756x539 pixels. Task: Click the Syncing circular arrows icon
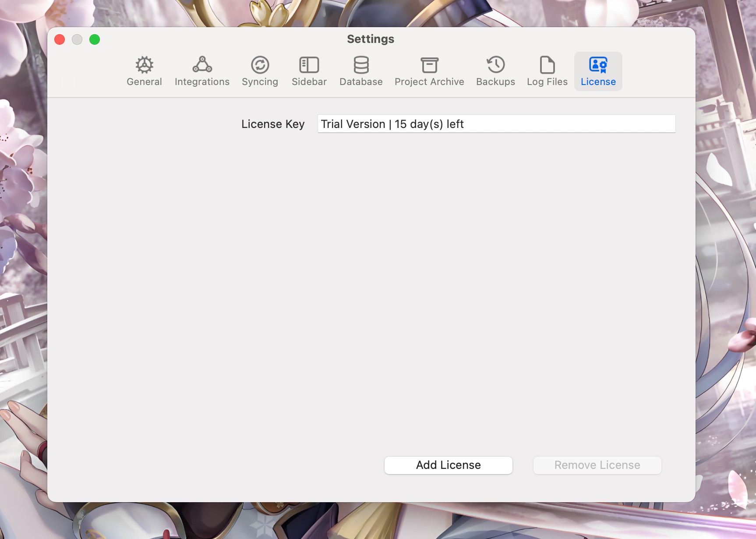click(260, 65)
